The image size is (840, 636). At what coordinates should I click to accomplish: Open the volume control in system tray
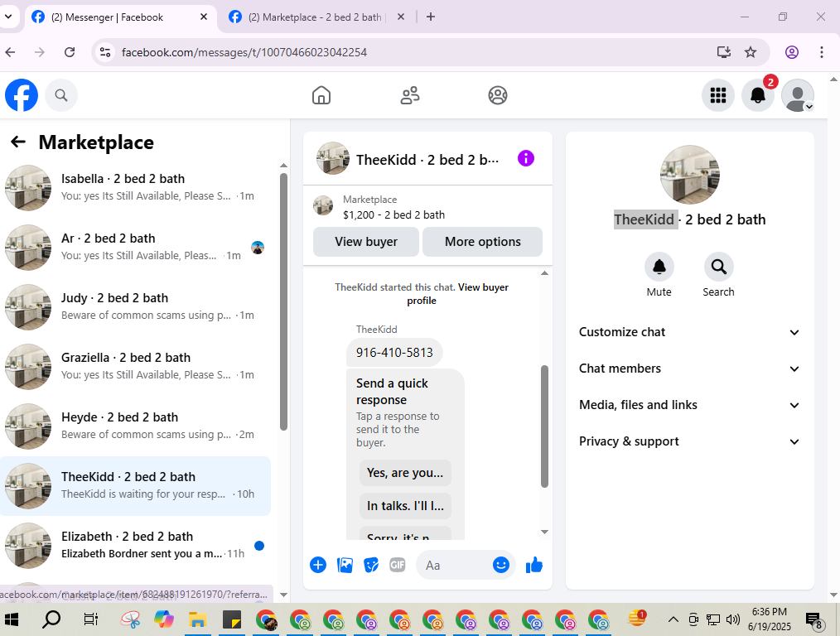[732, 620]
